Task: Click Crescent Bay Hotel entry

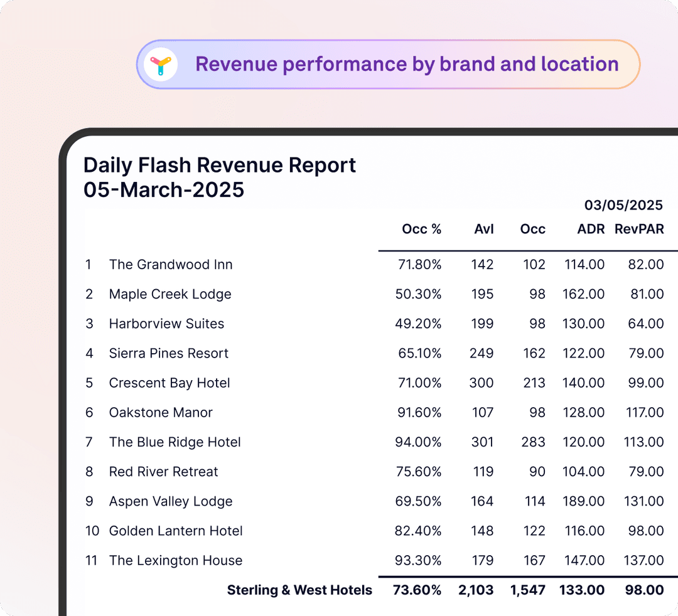Action: (x=169, y=383)
